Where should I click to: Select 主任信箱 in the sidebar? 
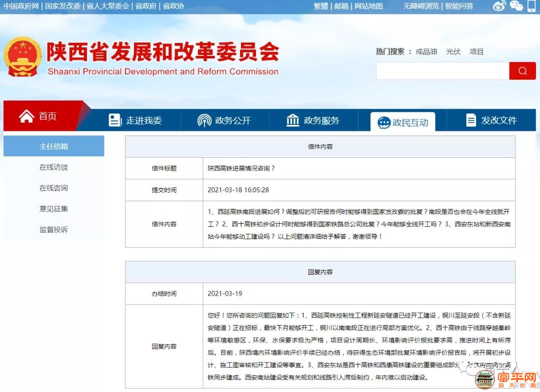[53, 146]
